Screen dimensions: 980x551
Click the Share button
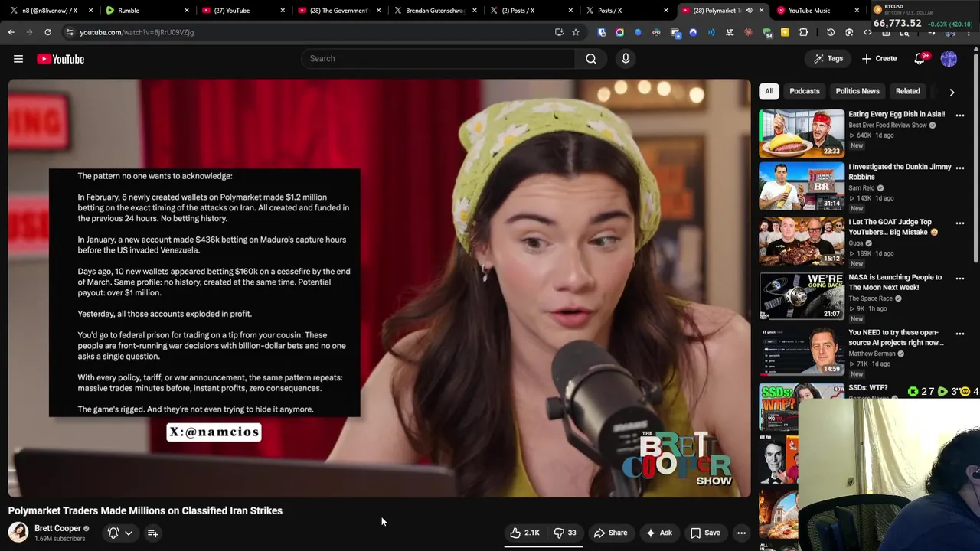pyautogui.click(x=610, y=533)
